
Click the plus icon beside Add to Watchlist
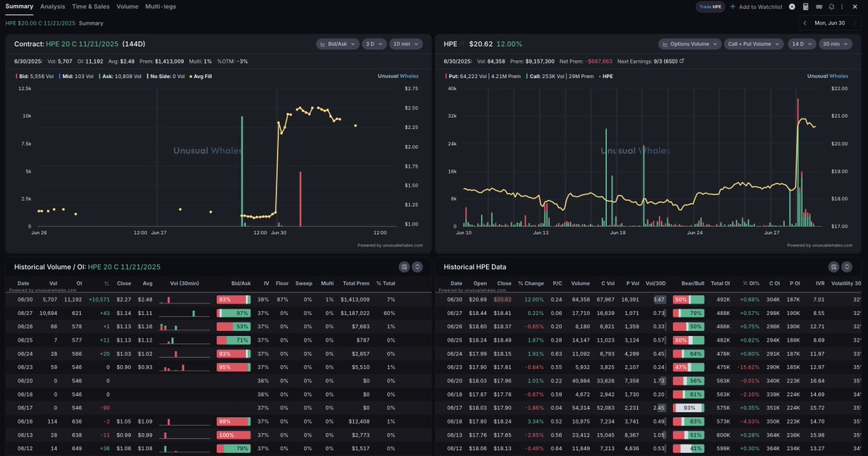[733, 7]
